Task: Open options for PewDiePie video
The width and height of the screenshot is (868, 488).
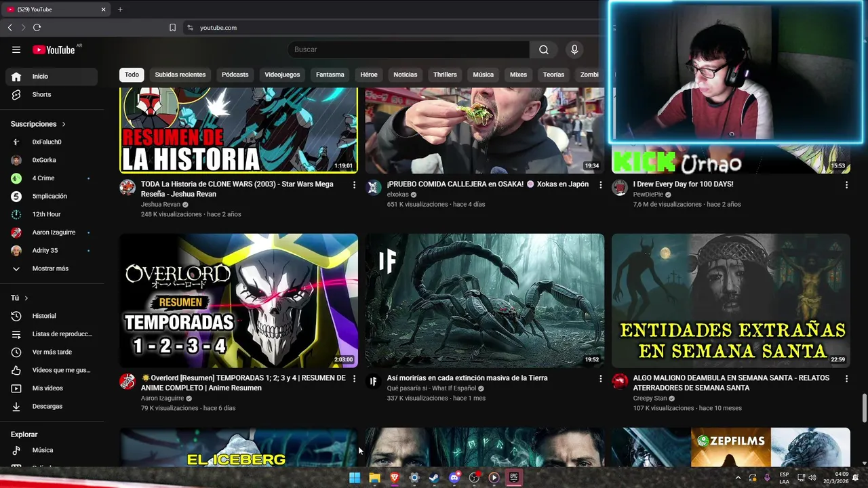Action: coord(846,184)
